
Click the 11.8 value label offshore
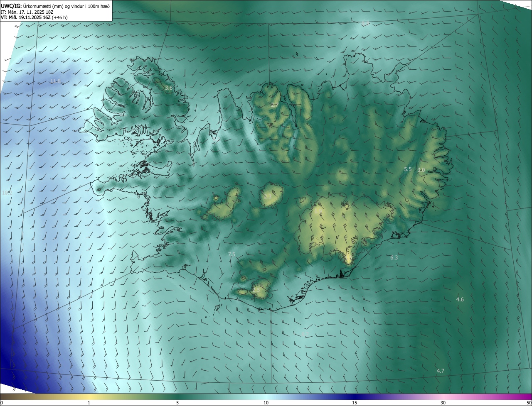(x=55, y=81)
